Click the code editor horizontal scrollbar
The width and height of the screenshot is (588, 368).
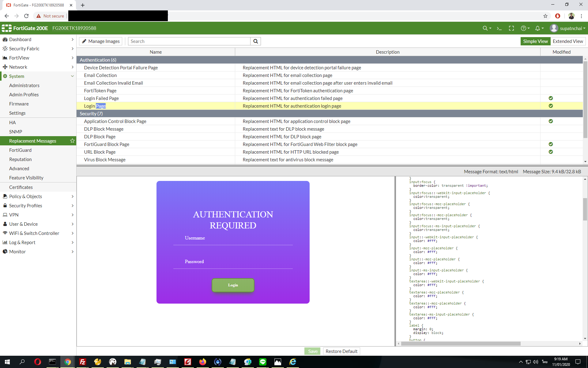point(461,344)
